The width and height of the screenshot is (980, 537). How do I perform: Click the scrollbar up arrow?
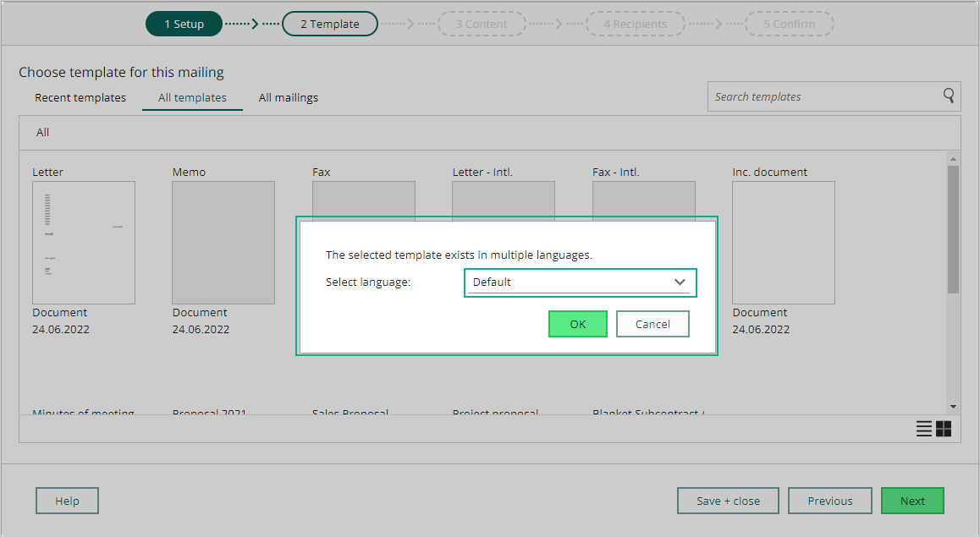(953, 159)
